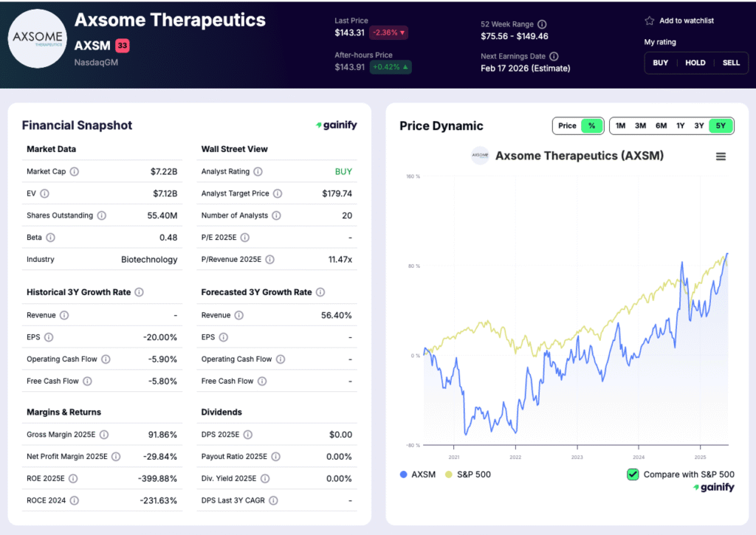Switch to the 3Y chart range
This screenshot has width=756, height=535.
[x=699, y=125]
